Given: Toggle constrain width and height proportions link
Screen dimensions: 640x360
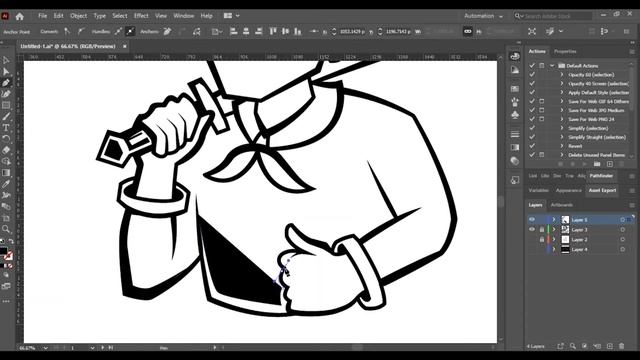Looking at the screenshot, I should pos(468,31).
